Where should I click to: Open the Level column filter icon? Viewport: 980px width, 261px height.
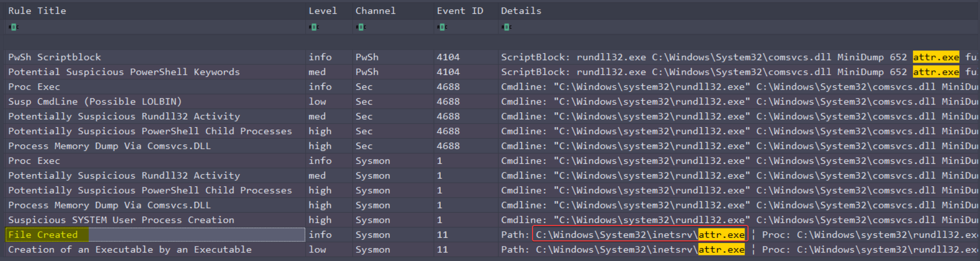coord(314,27)
